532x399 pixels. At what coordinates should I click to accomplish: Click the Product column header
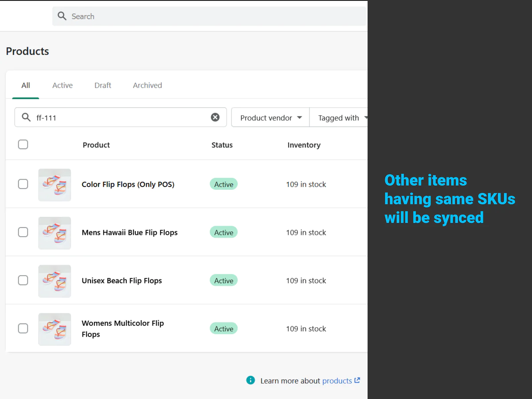coord(96,145)
